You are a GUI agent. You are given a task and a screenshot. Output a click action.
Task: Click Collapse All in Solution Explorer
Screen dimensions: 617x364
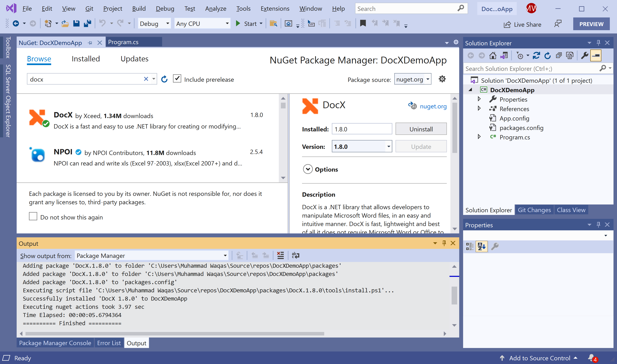coord(559,56)
